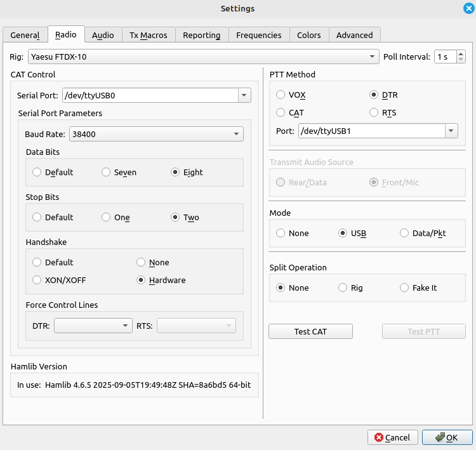The height and width of the screenshot is (450, 476).
Task: Decrease Poll Interval with down arrow
Action: point(461,60)
